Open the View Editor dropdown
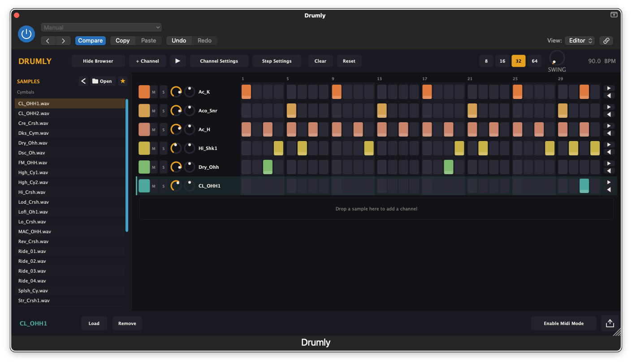 (x=580, y=41)
